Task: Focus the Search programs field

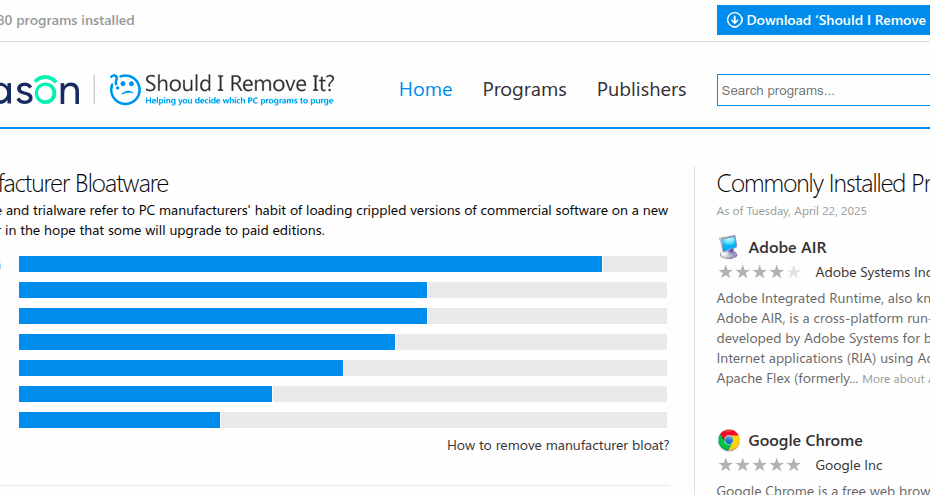Action: pos(822,90)
